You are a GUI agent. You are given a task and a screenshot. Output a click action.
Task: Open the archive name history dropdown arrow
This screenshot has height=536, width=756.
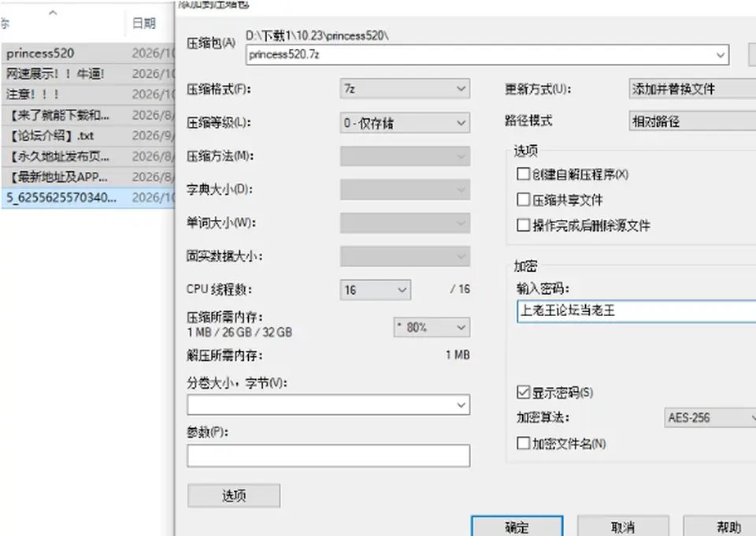[721, 55]
